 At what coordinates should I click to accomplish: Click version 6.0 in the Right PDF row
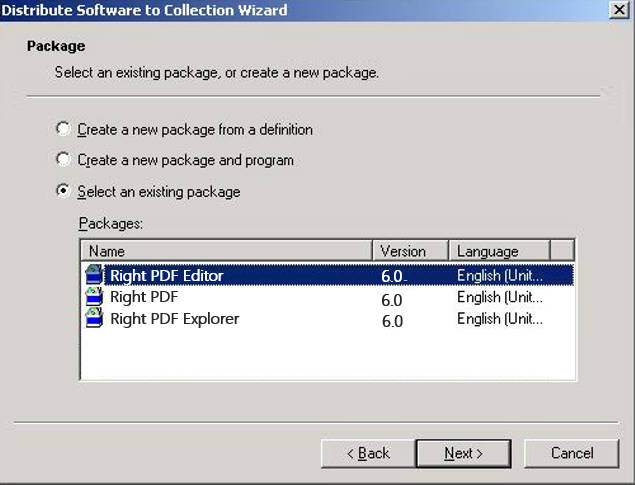pyautogui.click(x=392, y=300)
